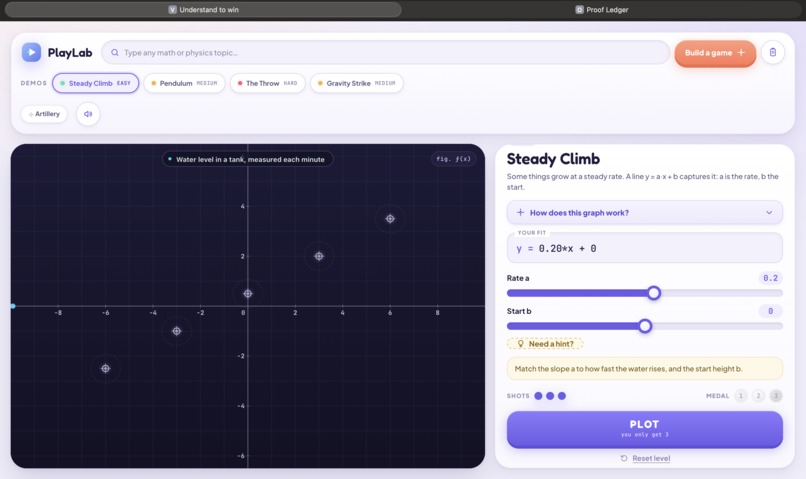Click the data point target at the origin axis
Viewport: 806px width, 479px height.
click(x=248, y=293)
